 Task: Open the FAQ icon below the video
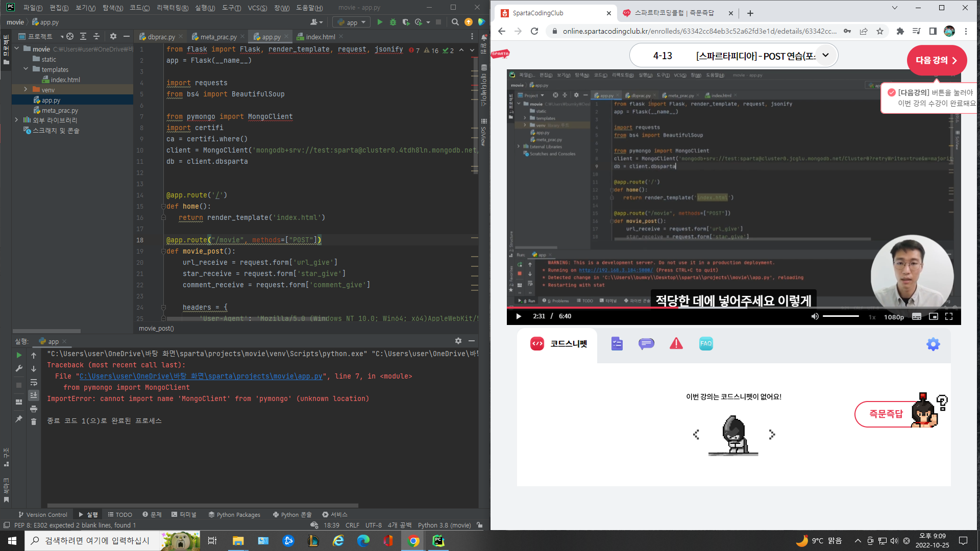click(x=706, y=344)
